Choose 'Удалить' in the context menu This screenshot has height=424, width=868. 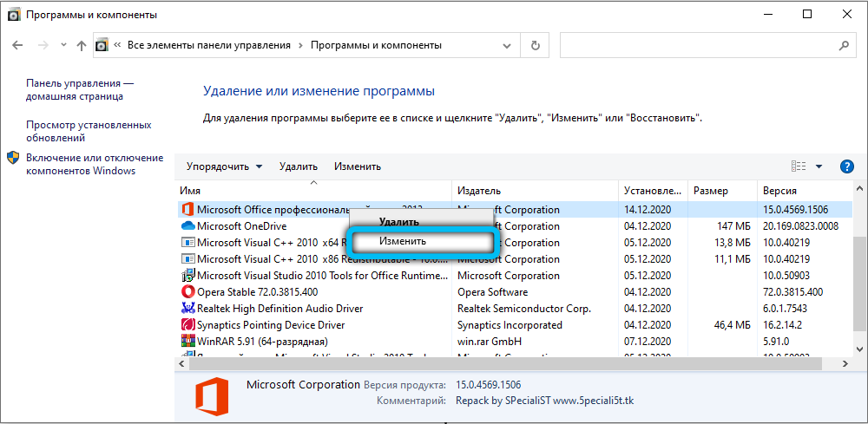pos(398,222)
